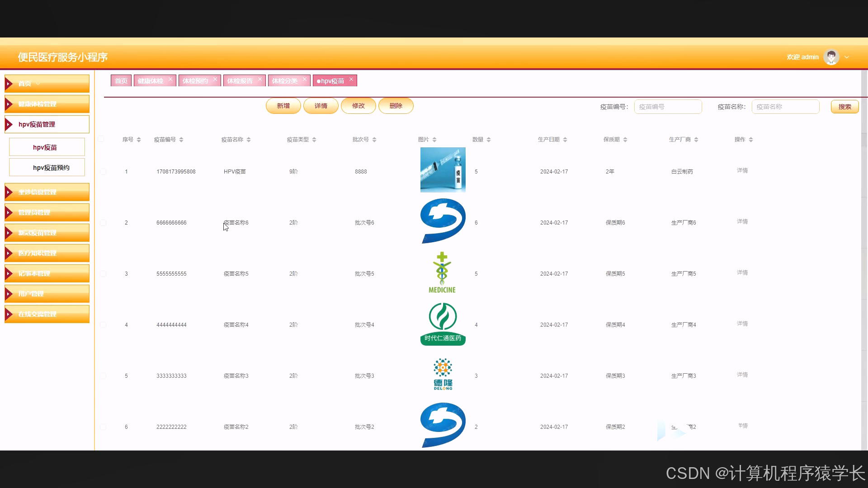The image size is (868, 488).
Task: Open the blue swirl logo image in row 2
Action: click(x=443, y=221)
